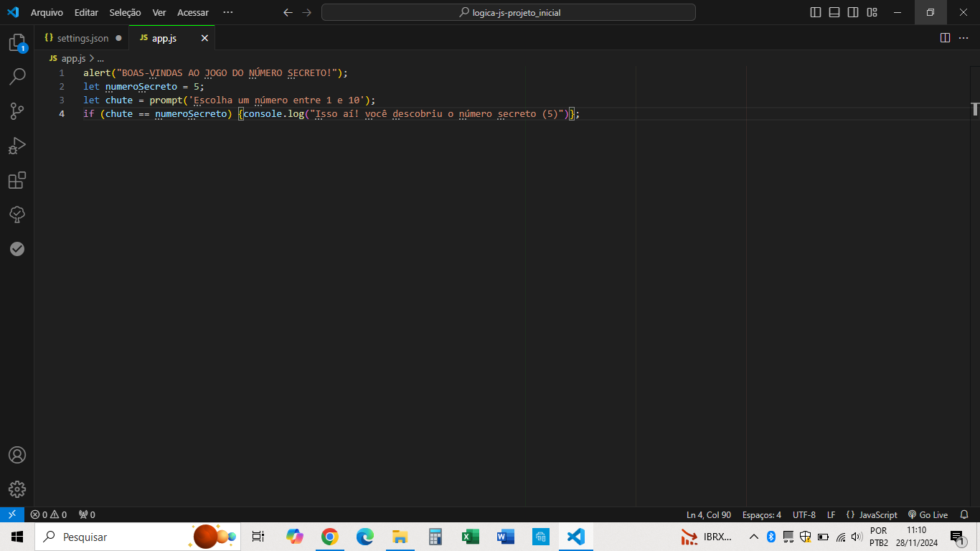This screenshot has width=980, height=551.
Task: Show hidden system tray icons
Action: [754, 537]
